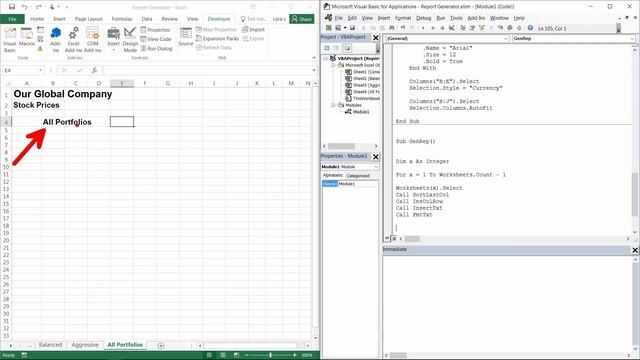Open the File tab in Excel
This screenshot has height=360, width=640.
(x=12, y=19)
